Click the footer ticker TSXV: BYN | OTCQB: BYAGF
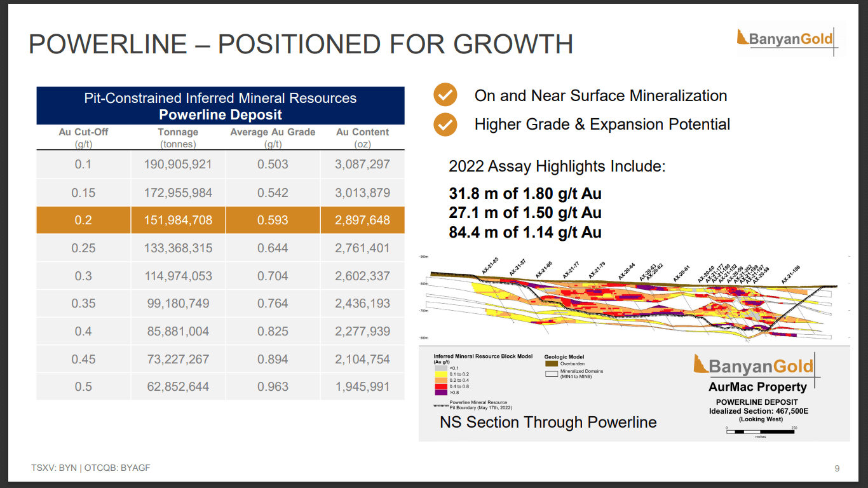The image size is (868, 488). (91, 468)
